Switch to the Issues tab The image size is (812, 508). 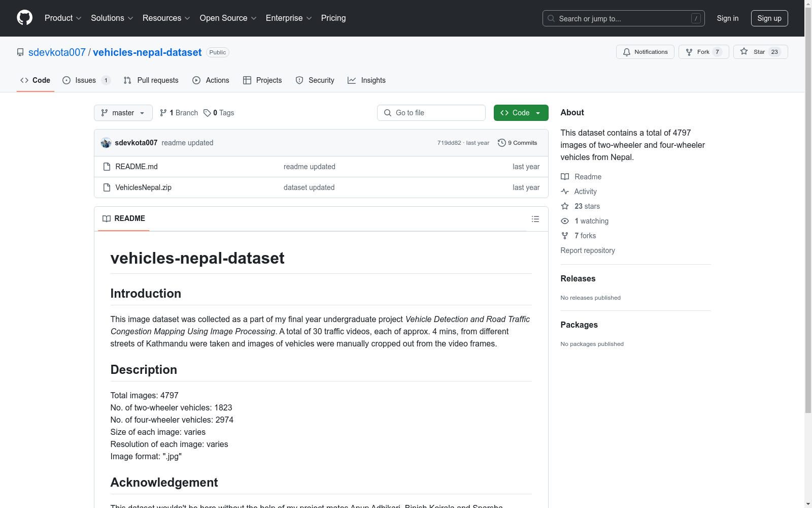(86, 80)
